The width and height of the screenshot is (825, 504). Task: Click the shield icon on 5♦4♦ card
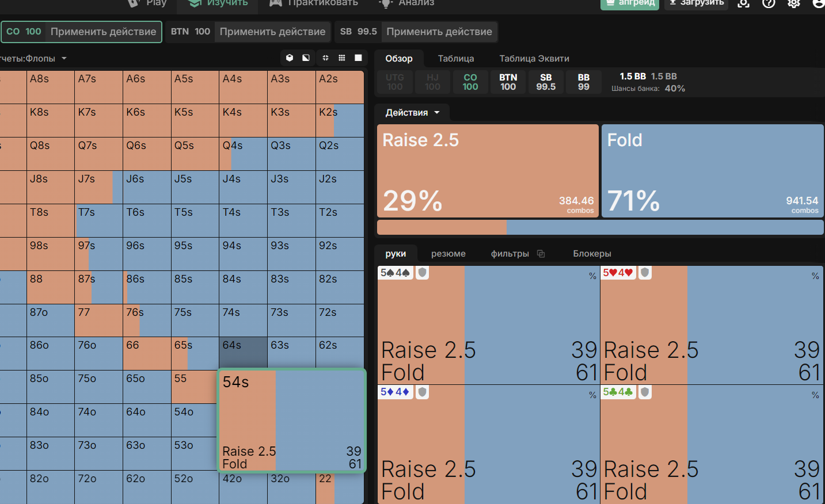(423, 392)
